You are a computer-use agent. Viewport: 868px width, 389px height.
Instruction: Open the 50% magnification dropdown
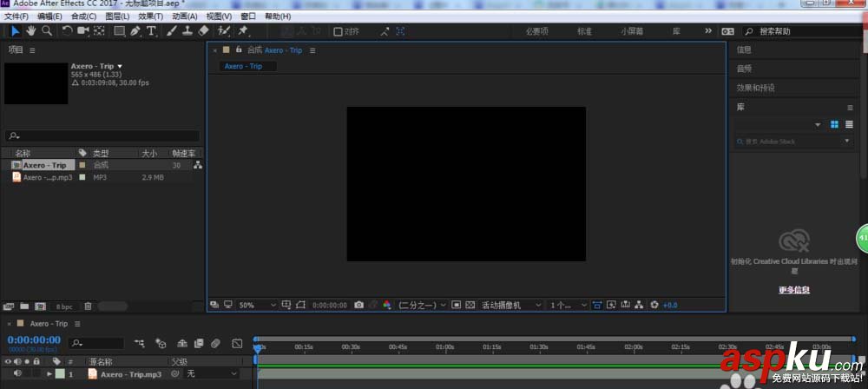click(x=257, y=306)
